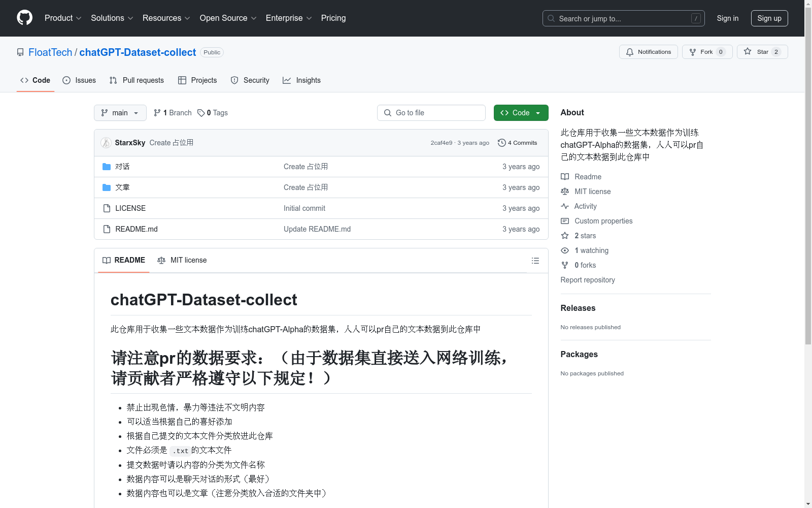The image size is (812, 508).
Task: Click the Notifications bell button
Action: click(648, 52)
